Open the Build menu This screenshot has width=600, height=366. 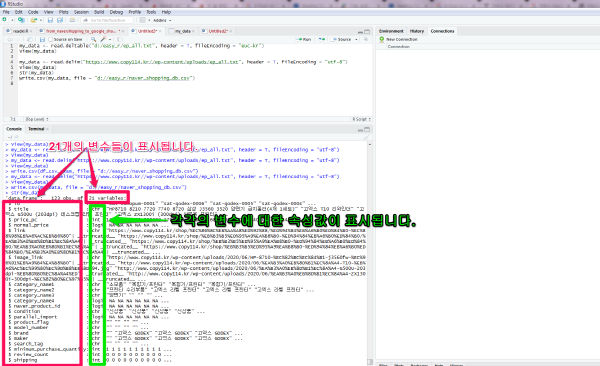[99, 12]
